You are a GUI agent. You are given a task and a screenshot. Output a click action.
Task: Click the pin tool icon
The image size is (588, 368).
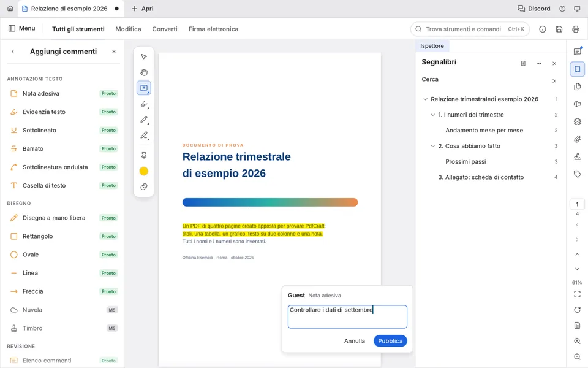144,155
